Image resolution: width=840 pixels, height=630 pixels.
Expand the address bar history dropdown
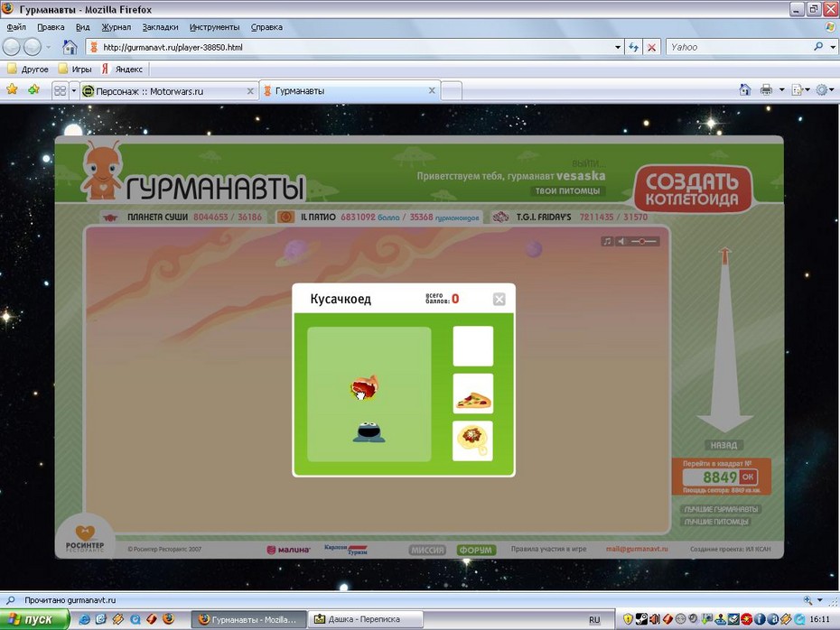(618, 47)
